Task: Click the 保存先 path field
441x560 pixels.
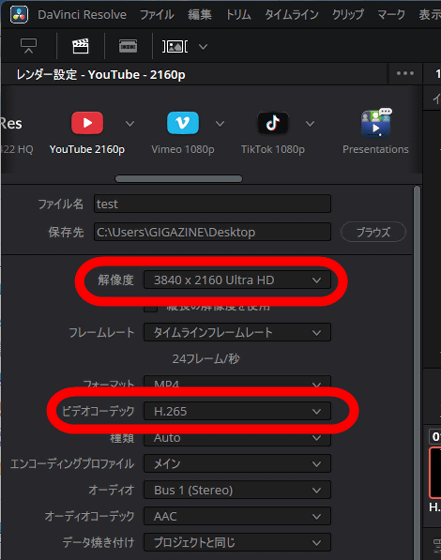Action: pos(212,232)
